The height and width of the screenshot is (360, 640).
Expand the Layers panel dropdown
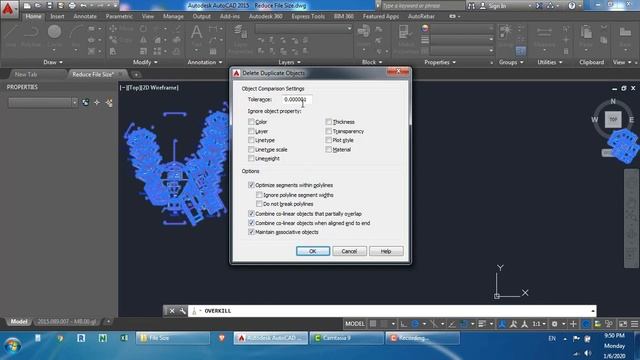click(289, 62)
